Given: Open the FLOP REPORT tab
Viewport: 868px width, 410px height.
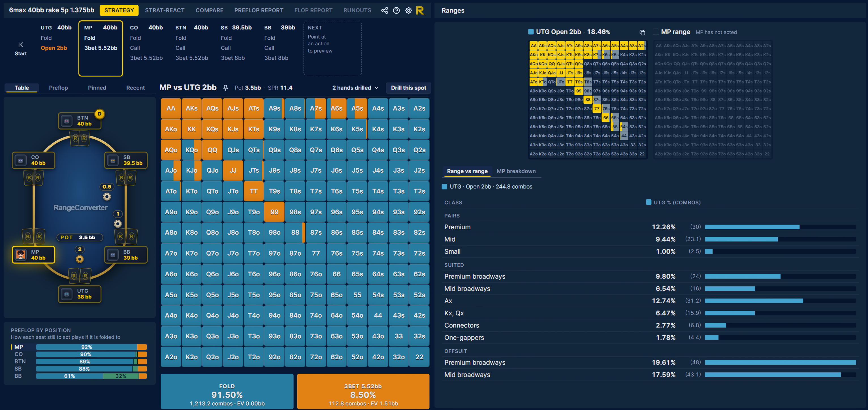Looking at the screenshot, I should click(x=313, y=10).
